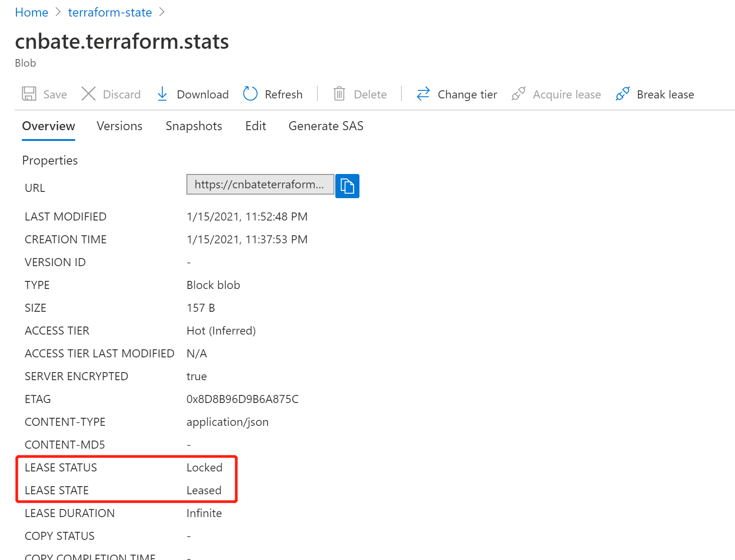Click the 'Hot (Inferred)' access tier value
The image size is (735, 560).
pyautogui.click(x=221, y=331)
